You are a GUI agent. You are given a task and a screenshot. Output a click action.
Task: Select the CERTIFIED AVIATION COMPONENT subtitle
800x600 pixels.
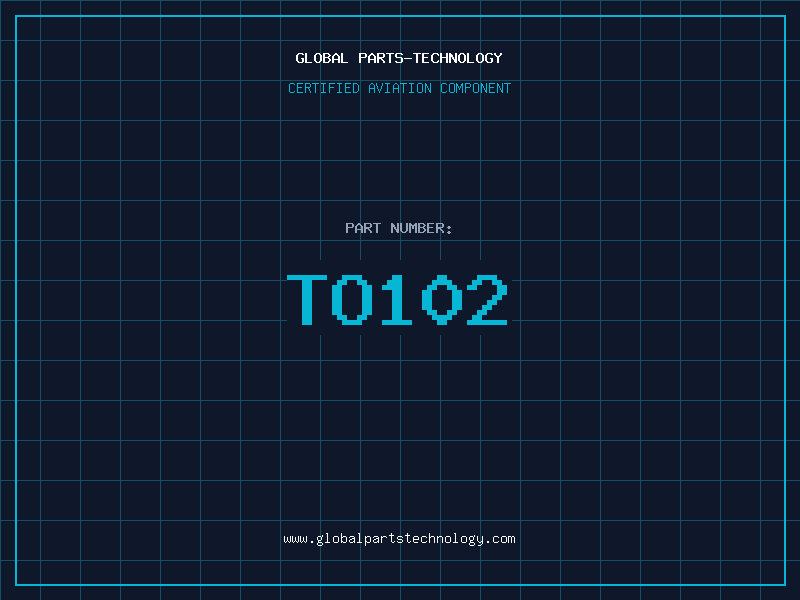point(399,88)
